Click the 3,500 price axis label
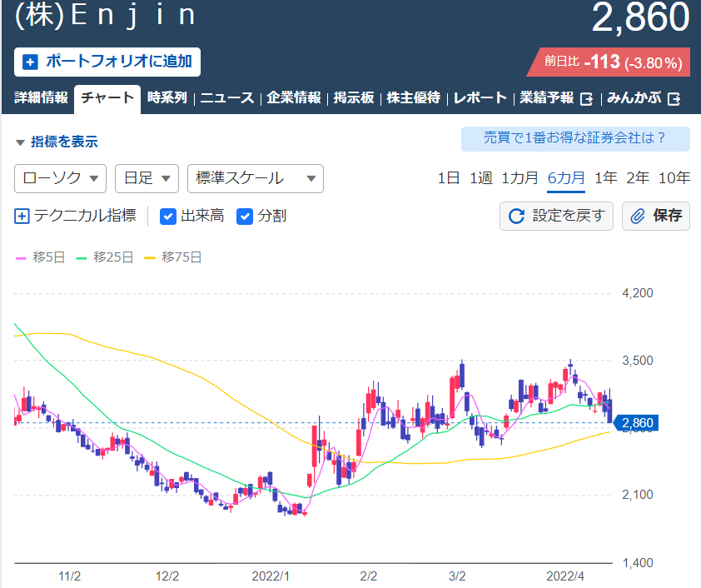Image resolution: width=701 pixels, height=588 pixels. (638, 361)
